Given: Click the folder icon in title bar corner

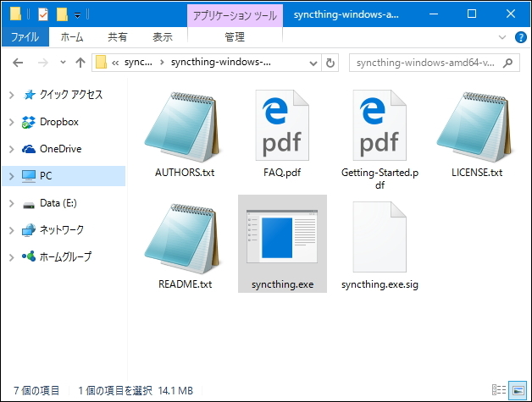Looking at the screenshot, I should click(x=15, y=14).
